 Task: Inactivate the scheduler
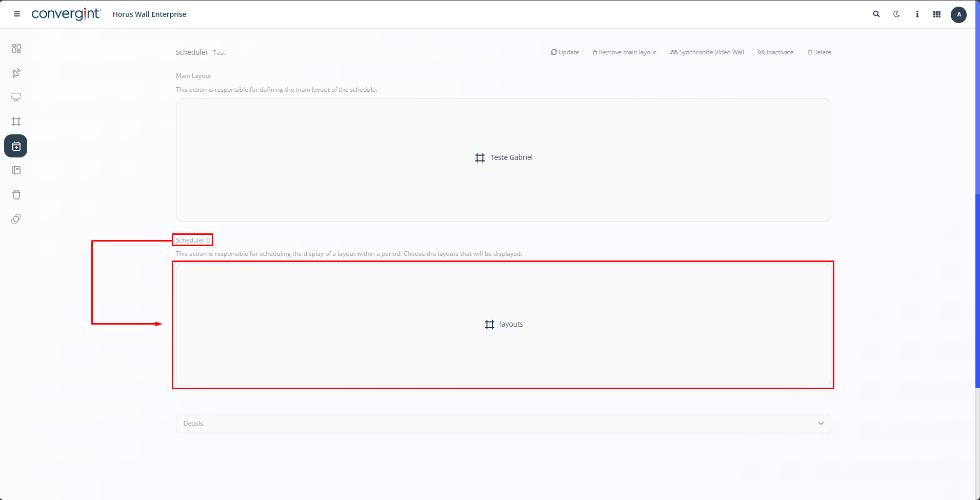(775, 52)
